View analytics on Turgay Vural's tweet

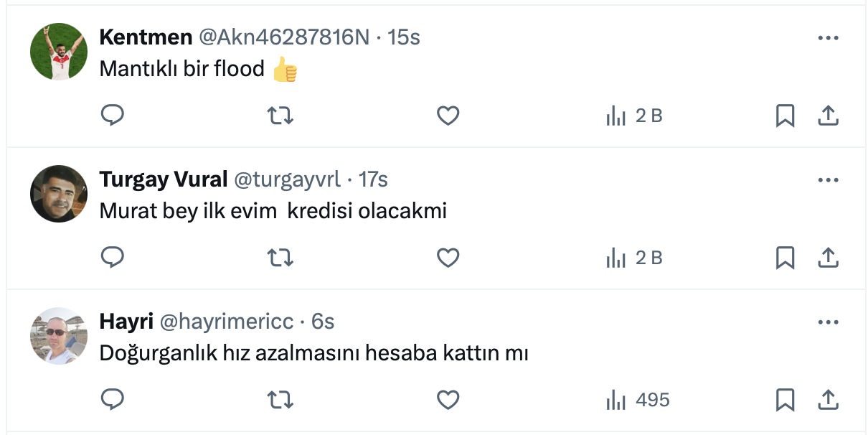(x=634, y=257)
